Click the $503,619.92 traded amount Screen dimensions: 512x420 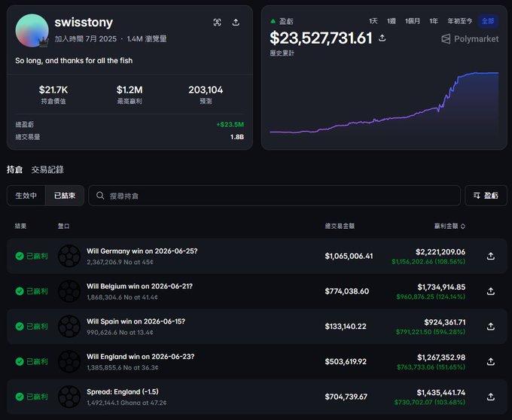(x=346, y=361)
